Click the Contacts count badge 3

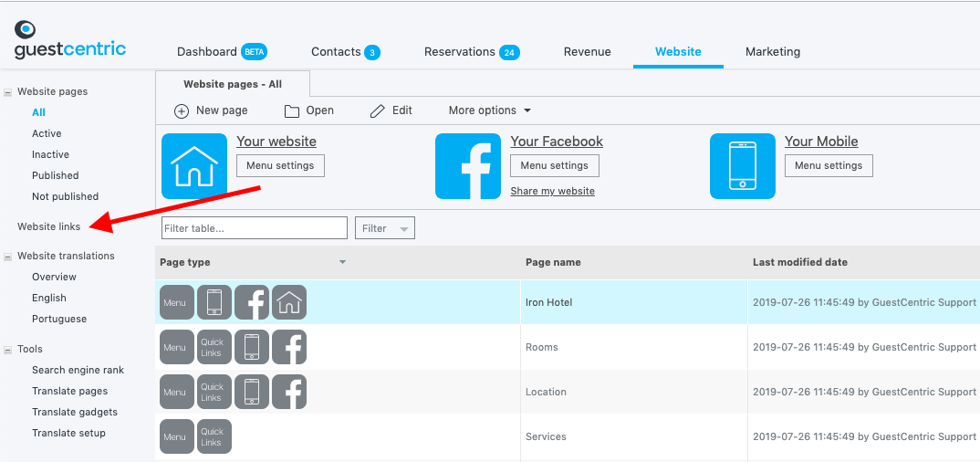(x=372, y=53)
